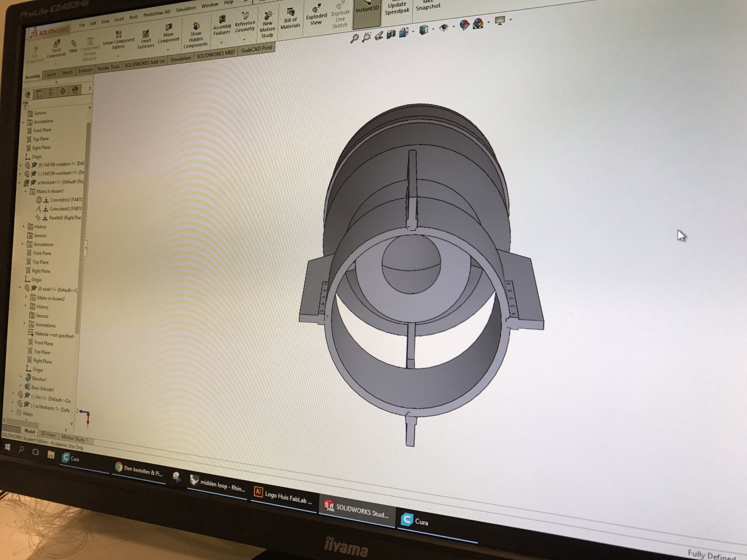Open the File menu
747x560 pixels.
coord(82,25)
